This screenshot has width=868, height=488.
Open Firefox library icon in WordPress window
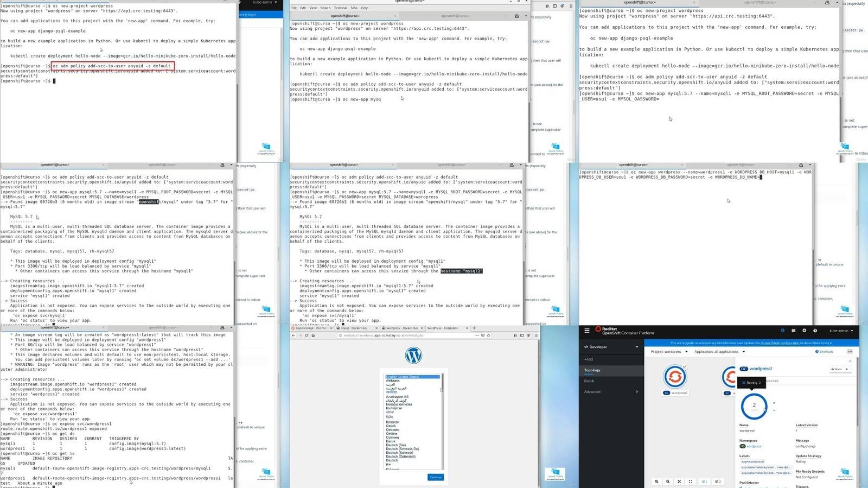pos(515,335)
